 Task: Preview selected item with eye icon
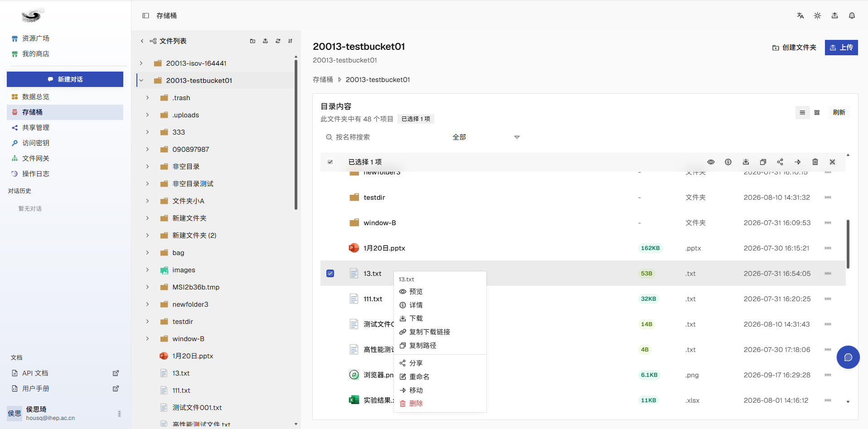pyautogui.click(x=711, y=162)
